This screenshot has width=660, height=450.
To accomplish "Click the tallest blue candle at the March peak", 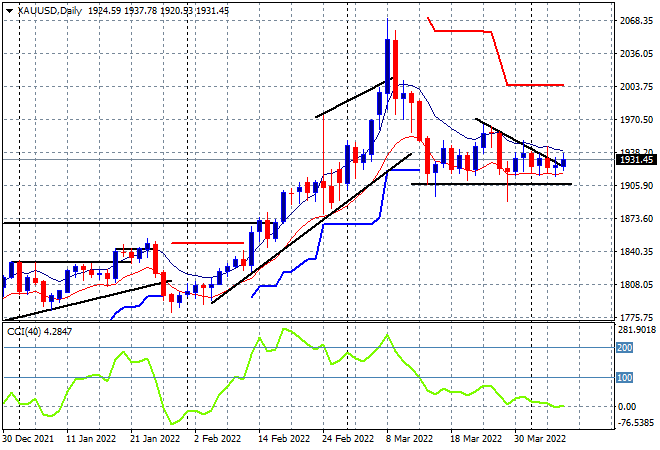I will tap(388, 66).
